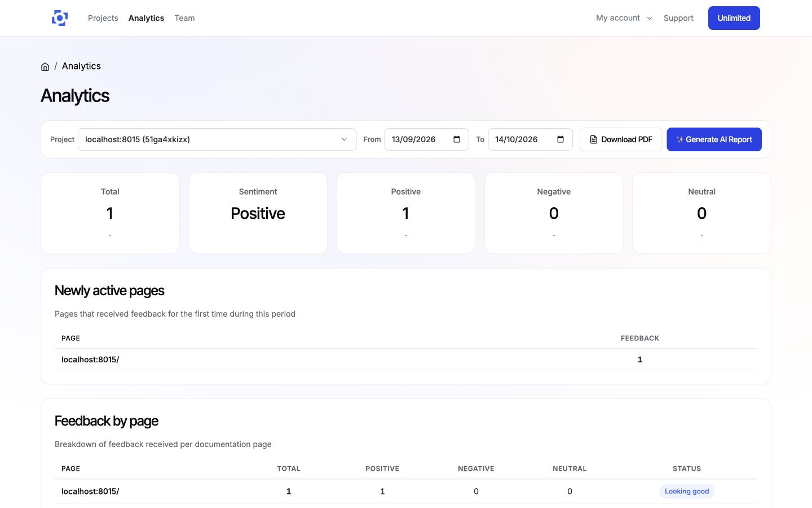Screen dimensions: 812x508
Task: Click the Neutral count card
Action: tap(701, 213)
